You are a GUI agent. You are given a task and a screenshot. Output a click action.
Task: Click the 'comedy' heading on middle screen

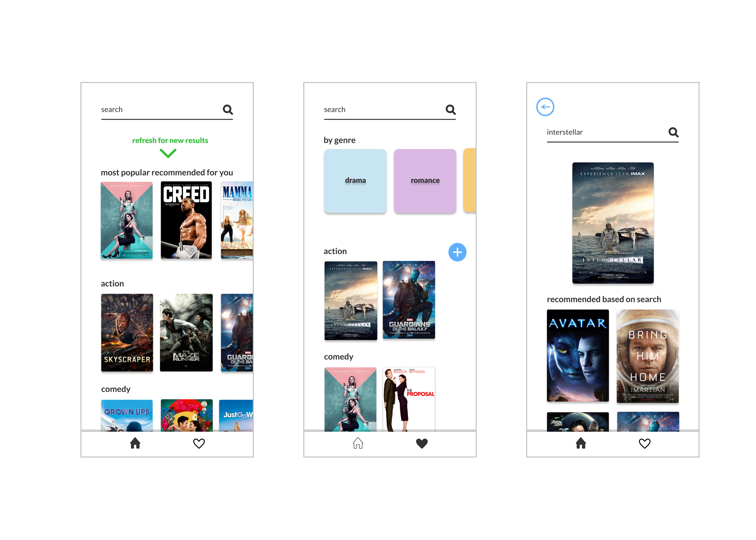[338, 357]
